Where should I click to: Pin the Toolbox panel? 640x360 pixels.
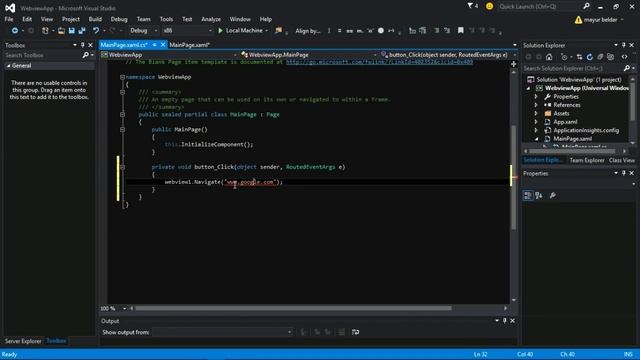click(82, 45)
